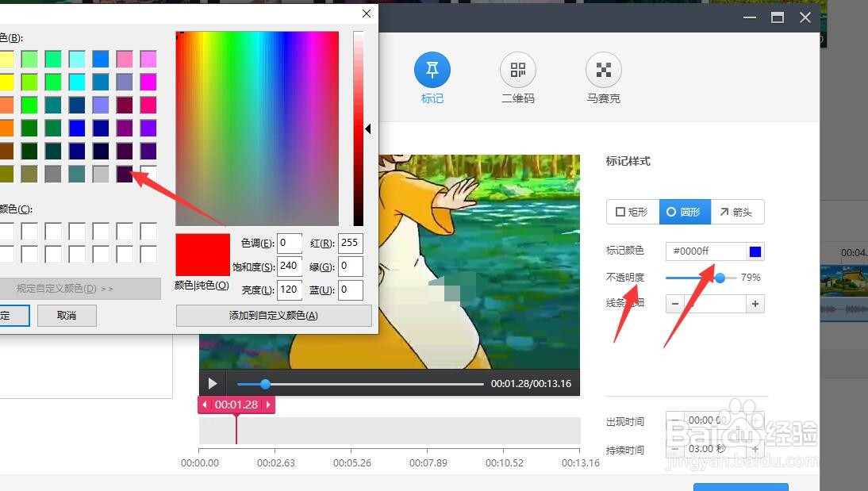
Task: Select the light green basic color swatch
Action: tap(29, 59)
